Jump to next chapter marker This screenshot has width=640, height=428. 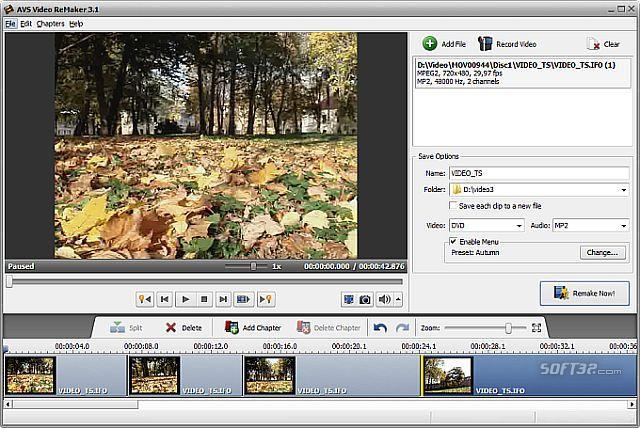(x=266, y=299)
